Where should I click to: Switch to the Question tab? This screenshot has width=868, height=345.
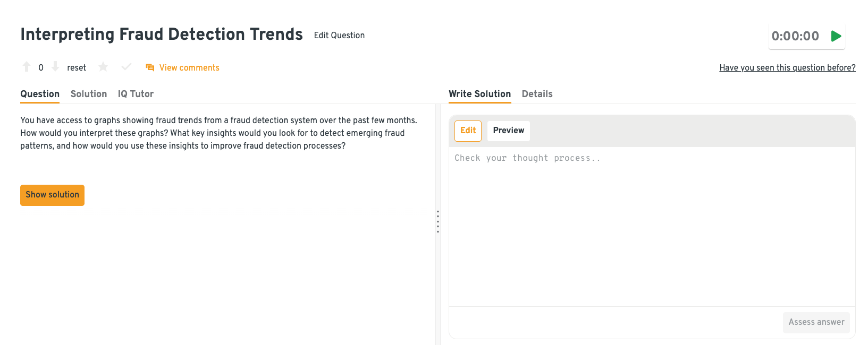point(40,94)
